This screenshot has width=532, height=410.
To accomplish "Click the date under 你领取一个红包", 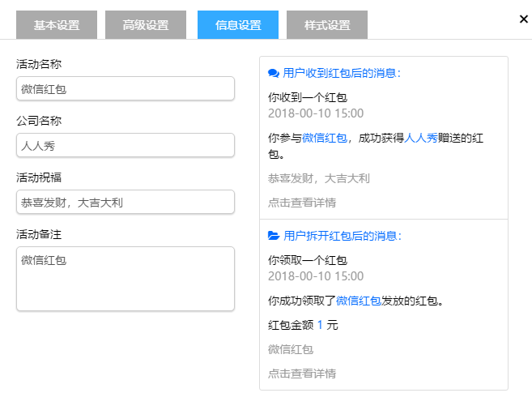I will pyautogui.click(x=316, y=276).
